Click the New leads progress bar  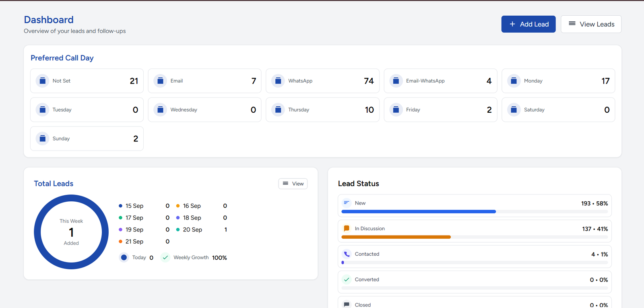475,211
